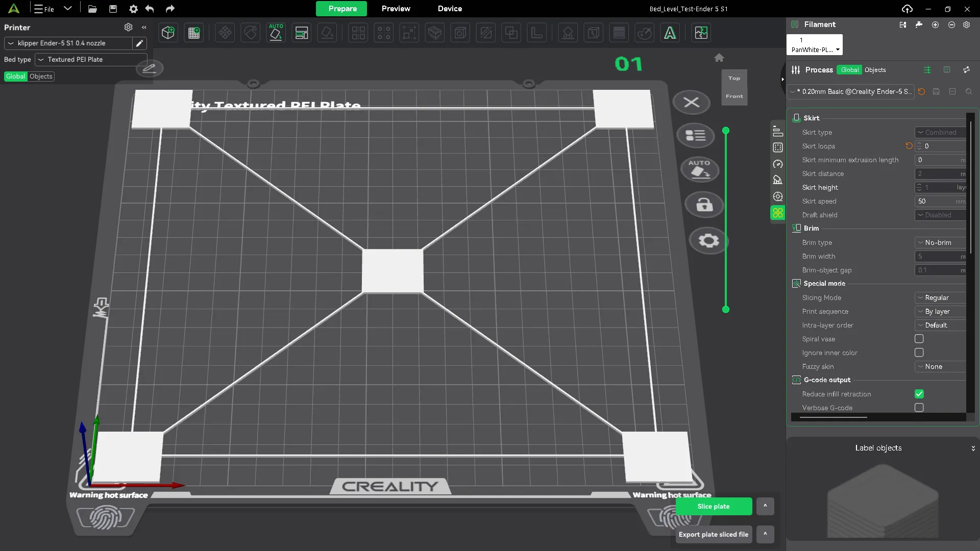
Task: Click the Export plate sliced file button
Action: coord(714,535)
